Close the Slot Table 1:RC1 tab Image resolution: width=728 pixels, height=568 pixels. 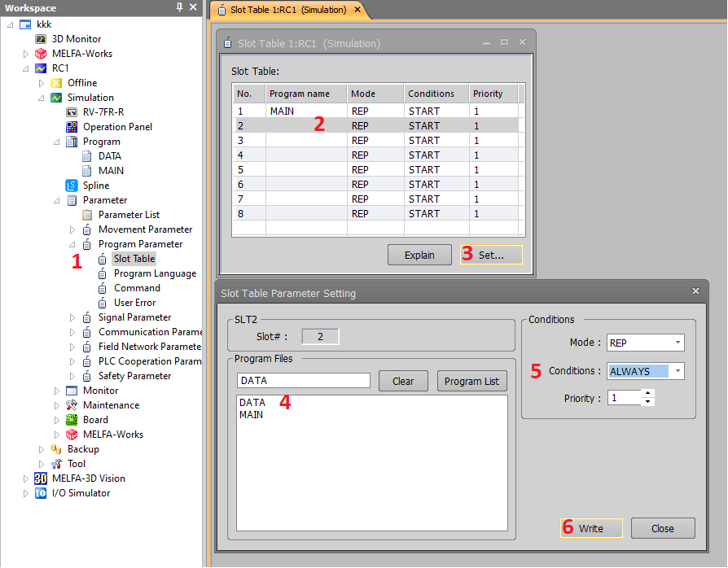coord(357,10)
